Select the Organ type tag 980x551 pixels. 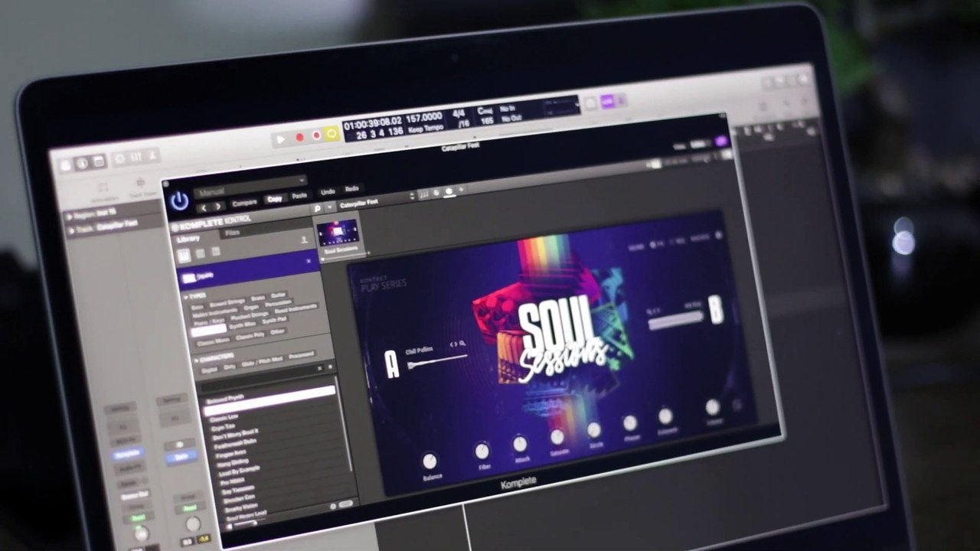[252, 307]
